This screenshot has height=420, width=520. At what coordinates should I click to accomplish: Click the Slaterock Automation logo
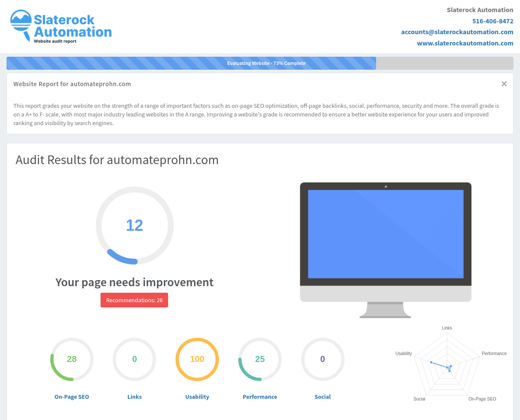61,26
